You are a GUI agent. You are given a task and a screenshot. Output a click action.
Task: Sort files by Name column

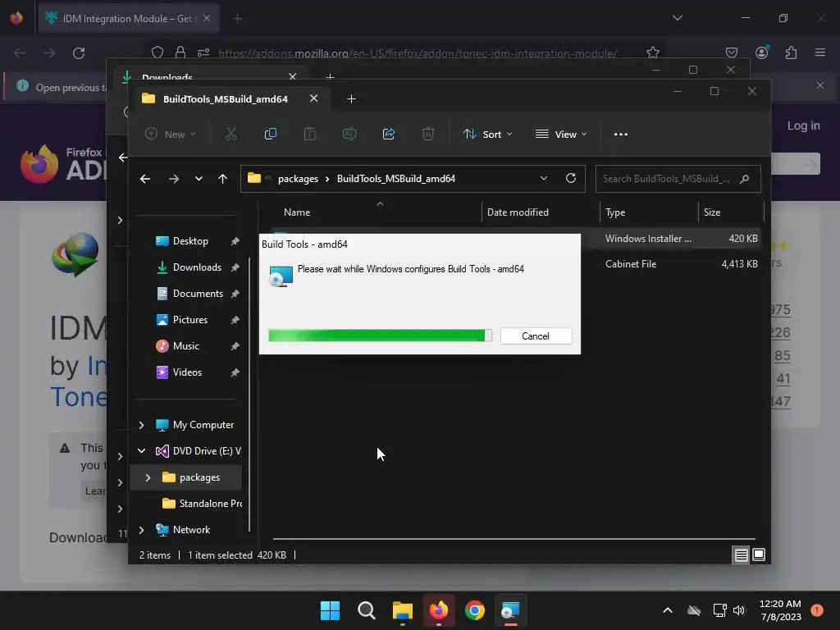(297, 212)
